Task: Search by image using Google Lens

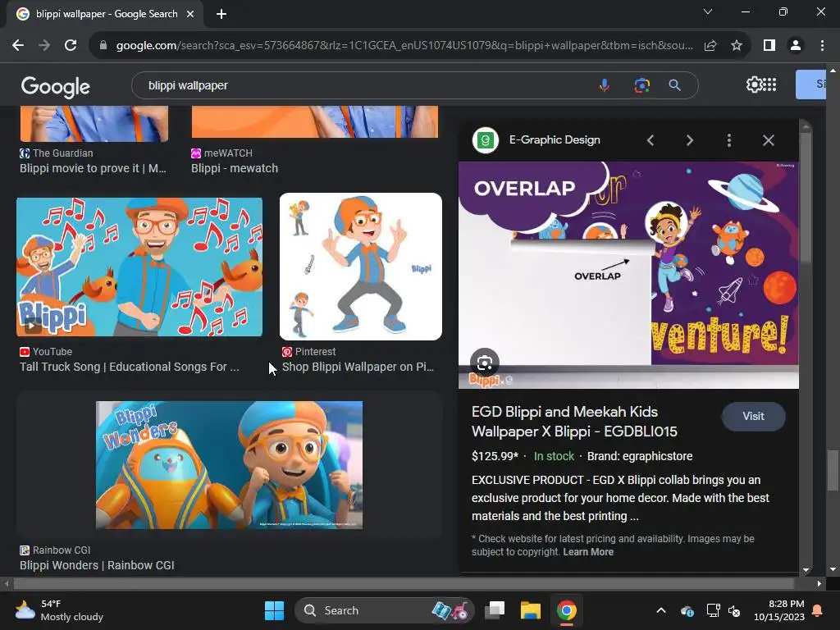Action: [x=641, y=85]
